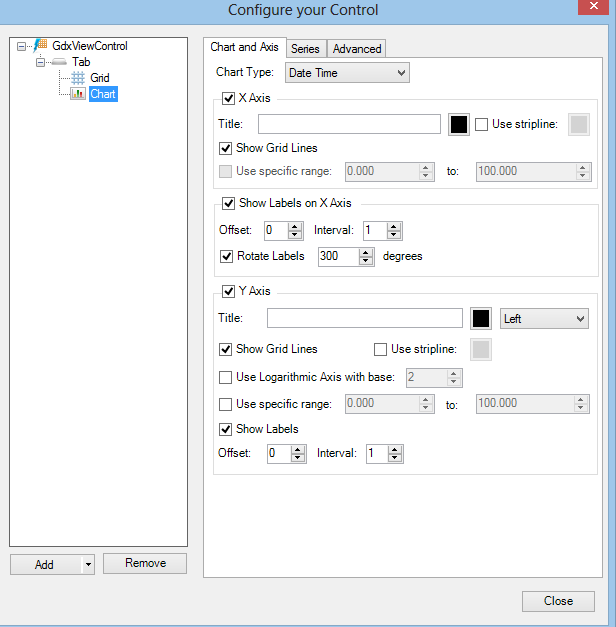616x627 pixels.
Task: Click the Y Axis Title text field
Action: (364, 318)
